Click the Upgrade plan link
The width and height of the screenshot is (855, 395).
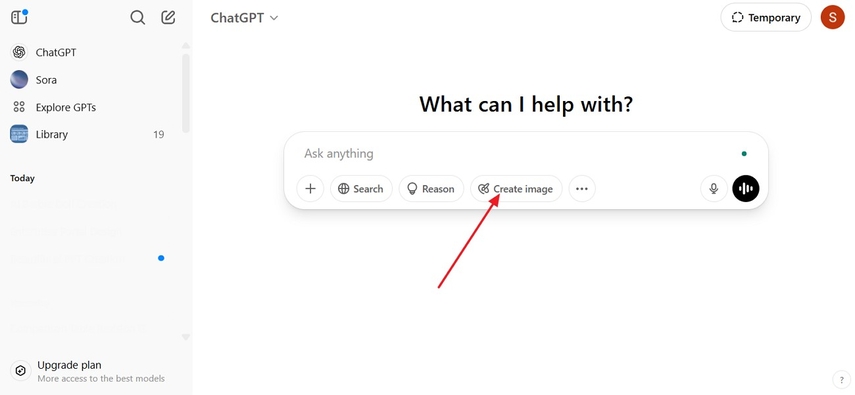tap(69, 365)
